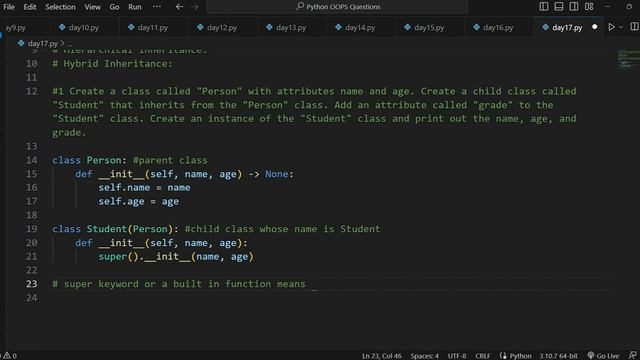Click line number 14 gutter
The height and width of the screenshot is (360, 640).
[x=31, y=160]
